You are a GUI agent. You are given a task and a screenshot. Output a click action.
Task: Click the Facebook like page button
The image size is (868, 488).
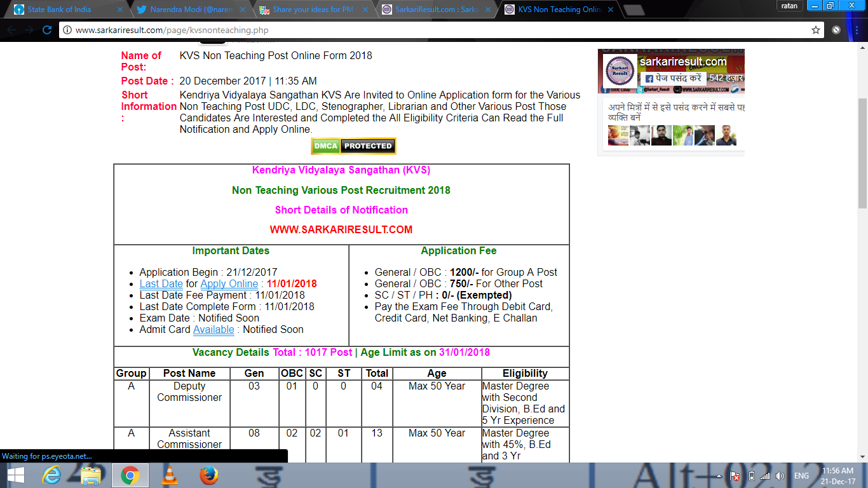pyautogui.click(x=674, y=78)
